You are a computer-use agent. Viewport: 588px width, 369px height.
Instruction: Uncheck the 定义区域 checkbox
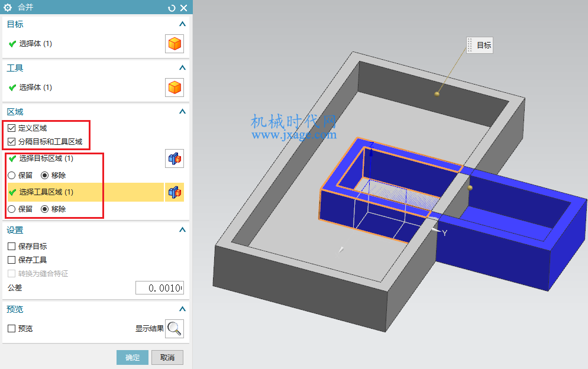[12, 128]
